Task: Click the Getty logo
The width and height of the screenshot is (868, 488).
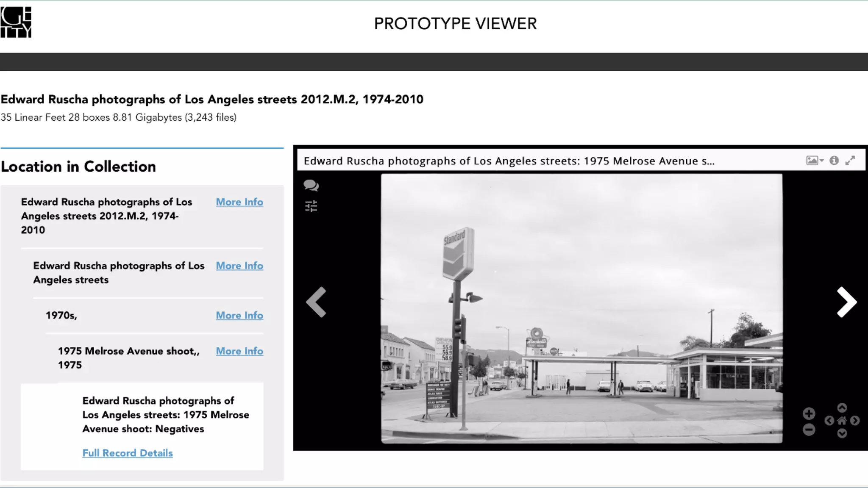Action: 16,22
